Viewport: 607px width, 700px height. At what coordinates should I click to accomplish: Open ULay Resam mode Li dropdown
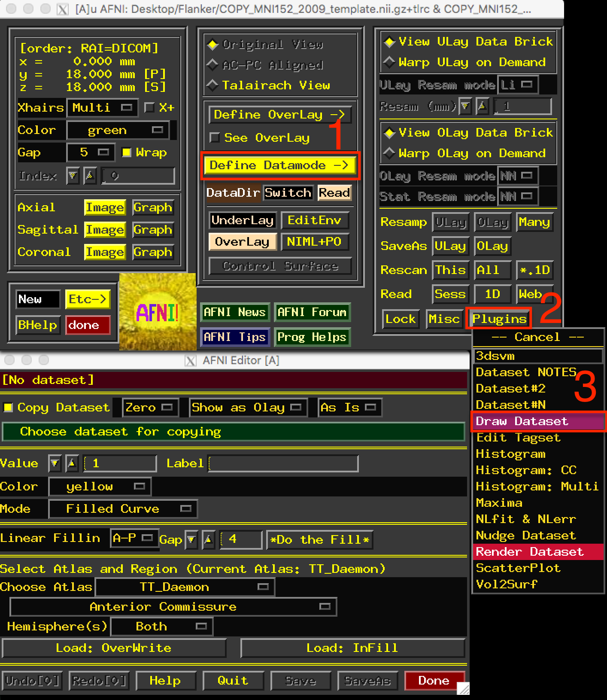click(x=518, y=85)
